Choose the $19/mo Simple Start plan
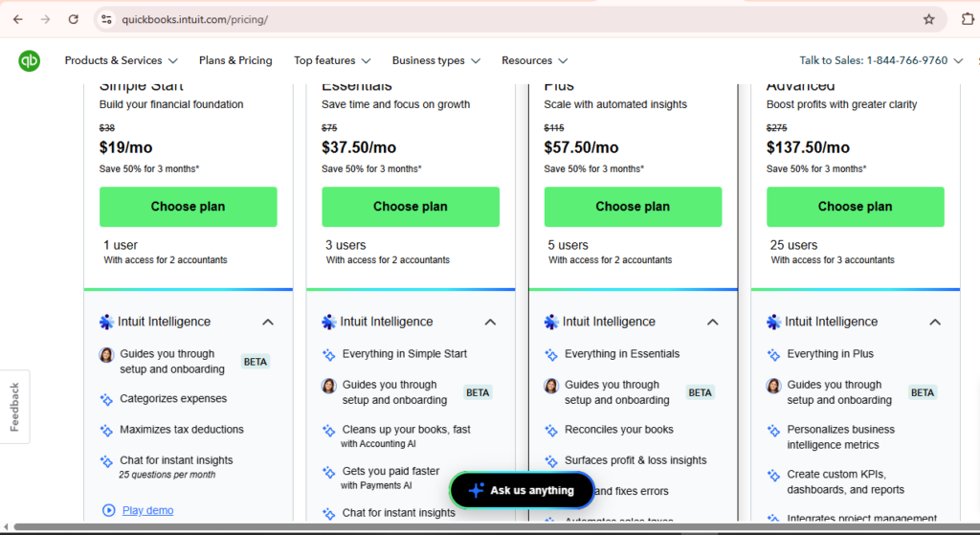The width and height of the screenshot is (980, 535). (189, 207)
